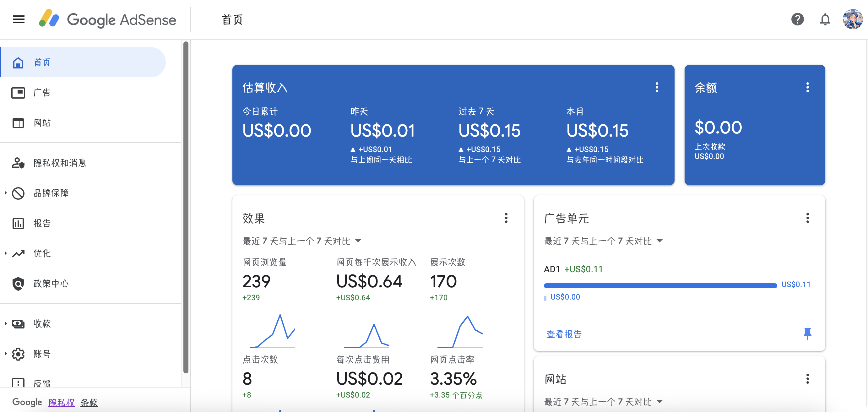Viewport: 868px width, 412px height.
Task: Click the 首页 page title in header
Action: (232, 19)
